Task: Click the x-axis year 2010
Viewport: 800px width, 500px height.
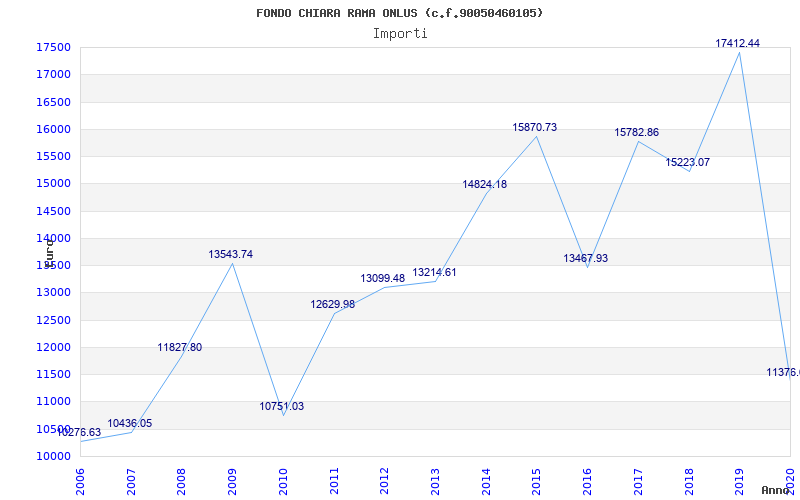Action: click(283, 482)
